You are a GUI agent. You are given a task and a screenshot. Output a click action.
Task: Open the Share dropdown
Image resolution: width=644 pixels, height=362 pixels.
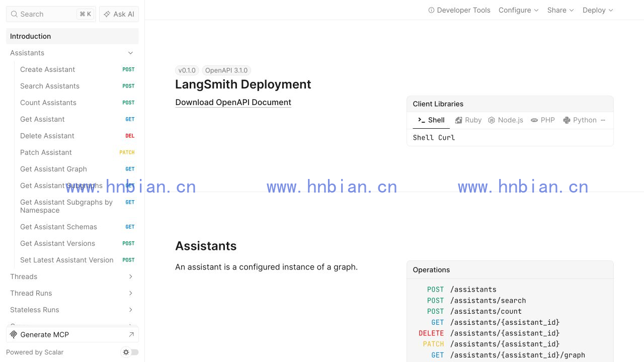click(560, 10)
